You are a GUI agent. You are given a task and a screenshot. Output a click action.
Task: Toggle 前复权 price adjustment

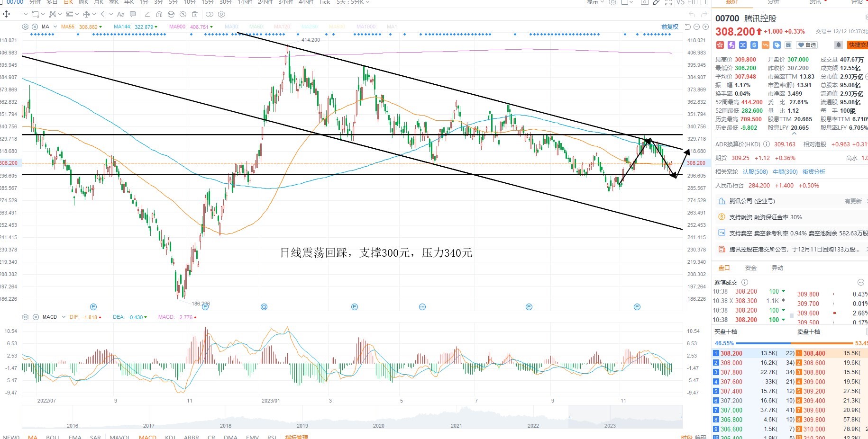click(670, 27)
